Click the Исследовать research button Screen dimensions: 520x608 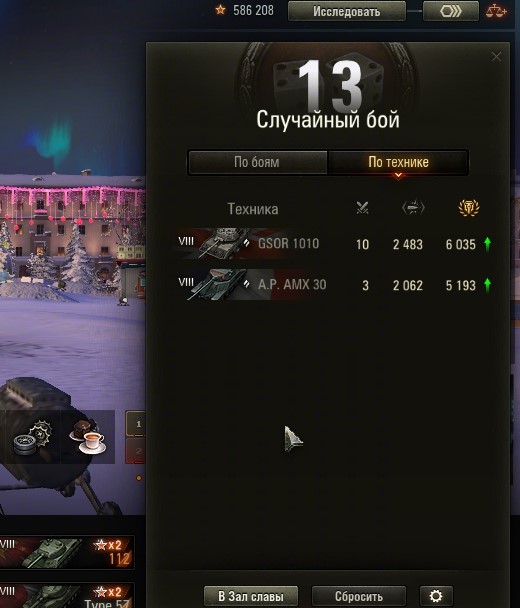[x=347, y=11]
